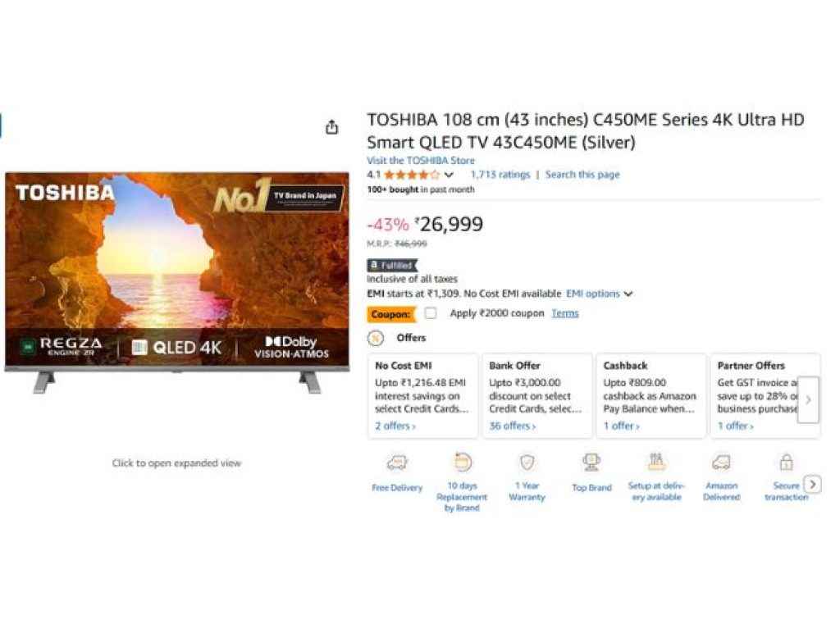The width and height of the screenshot is (840, 620).
Task: Expand the star rating breakdown chevron
Action: coord(449,175)
